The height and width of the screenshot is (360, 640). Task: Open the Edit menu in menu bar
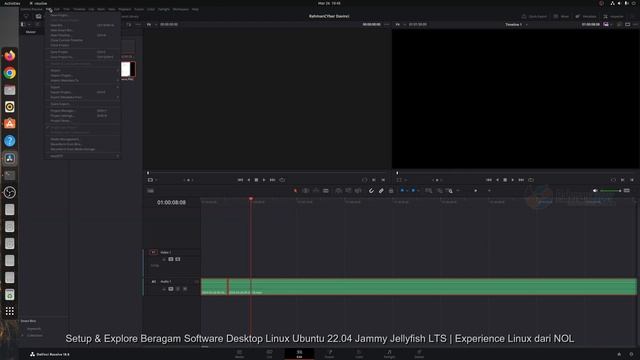[57, 9]
